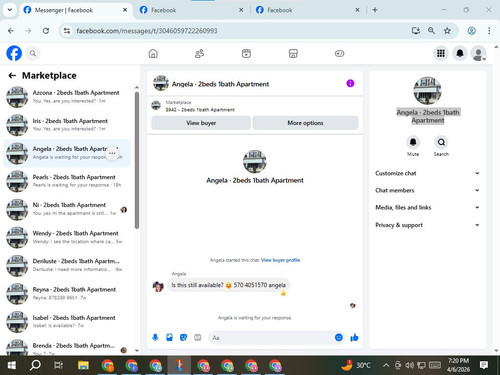Click Angela's message bubble

pos(228,285)
